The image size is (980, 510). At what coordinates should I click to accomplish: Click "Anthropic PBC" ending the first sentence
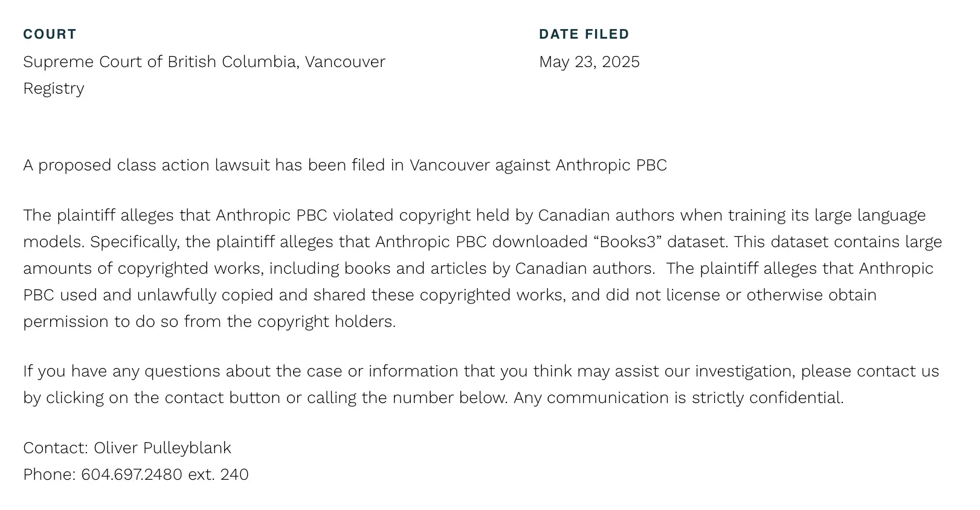tap(611, 166)
